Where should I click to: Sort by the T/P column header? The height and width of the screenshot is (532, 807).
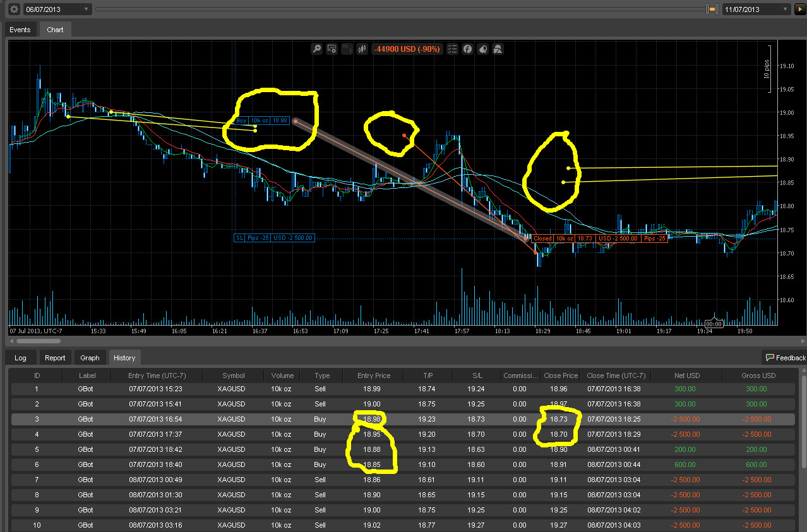(x=428, y=375)
